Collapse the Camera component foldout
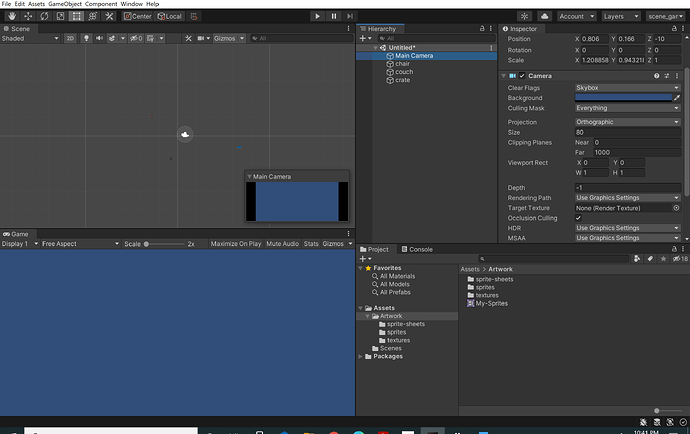 [503, 76]
